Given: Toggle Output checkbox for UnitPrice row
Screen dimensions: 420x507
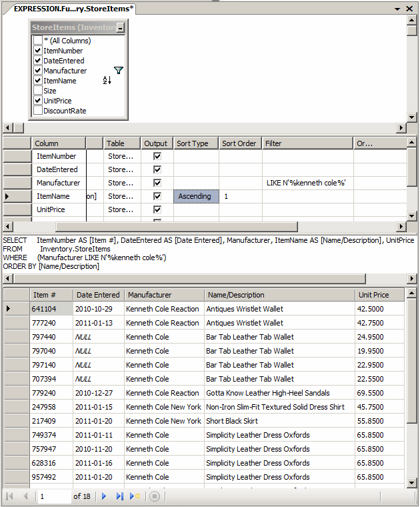Looking at the screenshot, I should [x=157, y=209].
